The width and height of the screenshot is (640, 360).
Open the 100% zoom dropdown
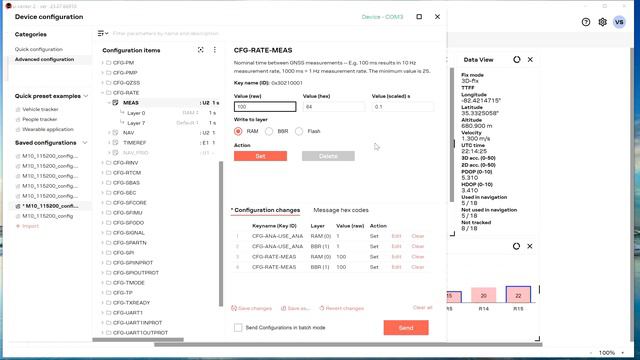[622, 353]
